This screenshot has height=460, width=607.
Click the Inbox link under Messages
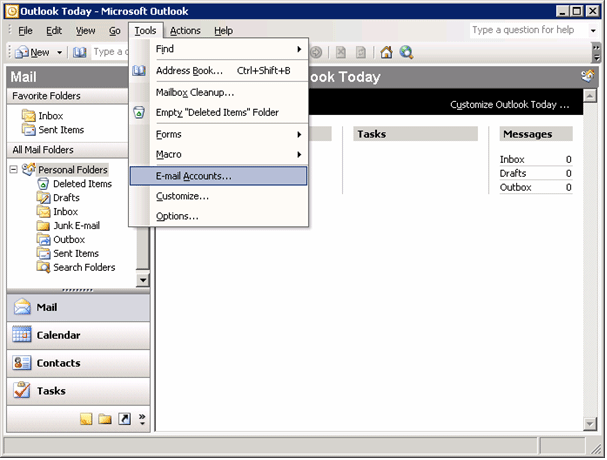512,160
